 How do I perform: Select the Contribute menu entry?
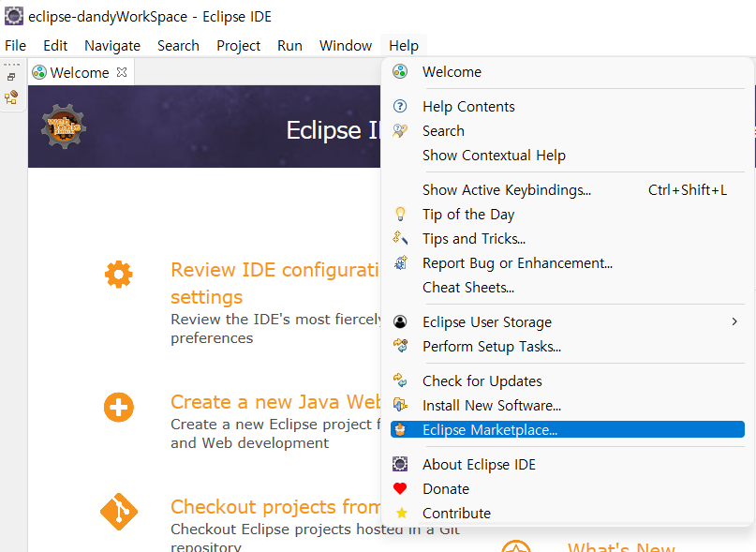pos(568,513)
